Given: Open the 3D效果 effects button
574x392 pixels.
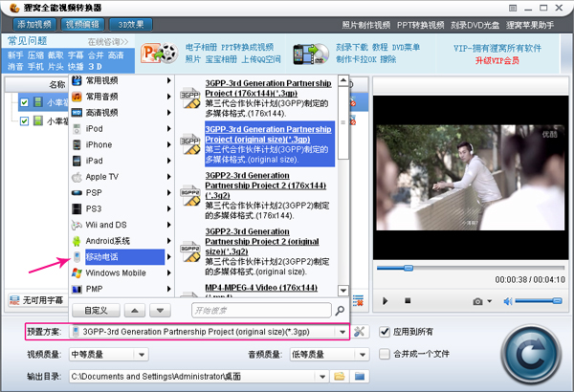Looking at the screenshot, I should pos(131,25).
